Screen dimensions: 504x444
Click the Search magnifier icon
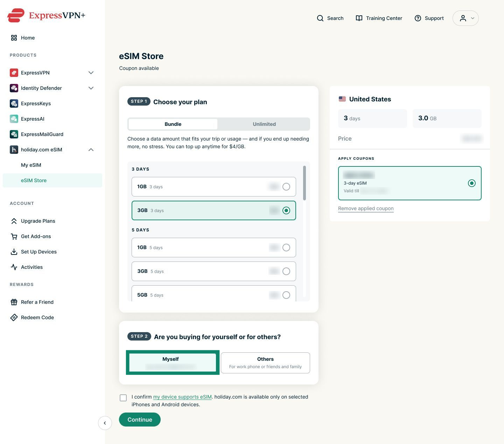[x=320, y=18]
